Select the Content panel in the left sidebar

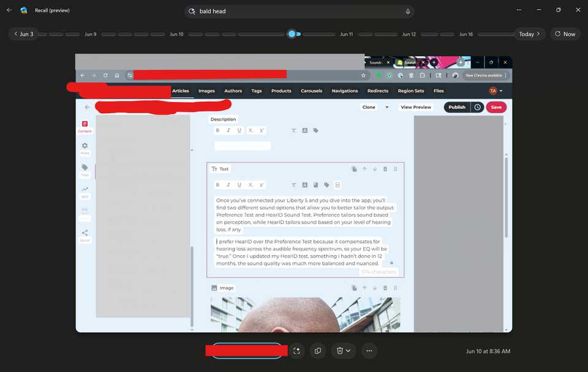85,125
